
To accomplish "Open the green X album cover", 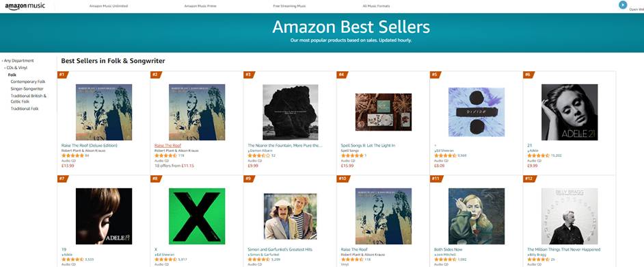I will 197,216.
